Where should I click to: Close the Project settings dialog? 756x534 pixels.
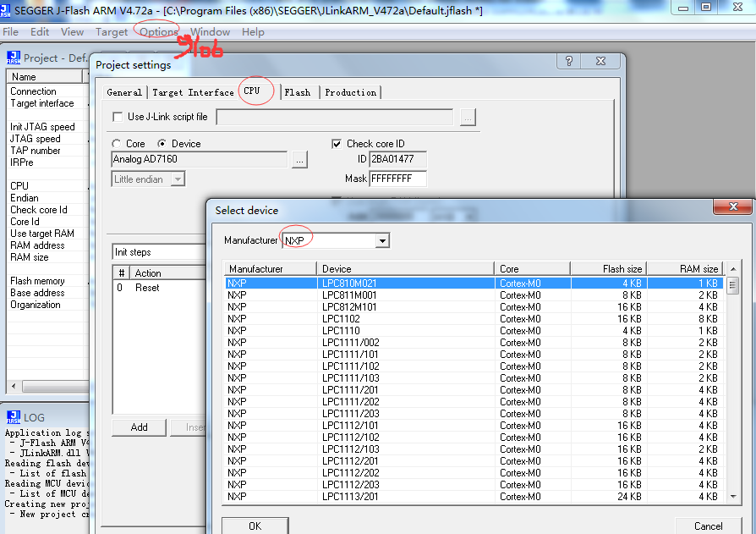tap(600, 61)
